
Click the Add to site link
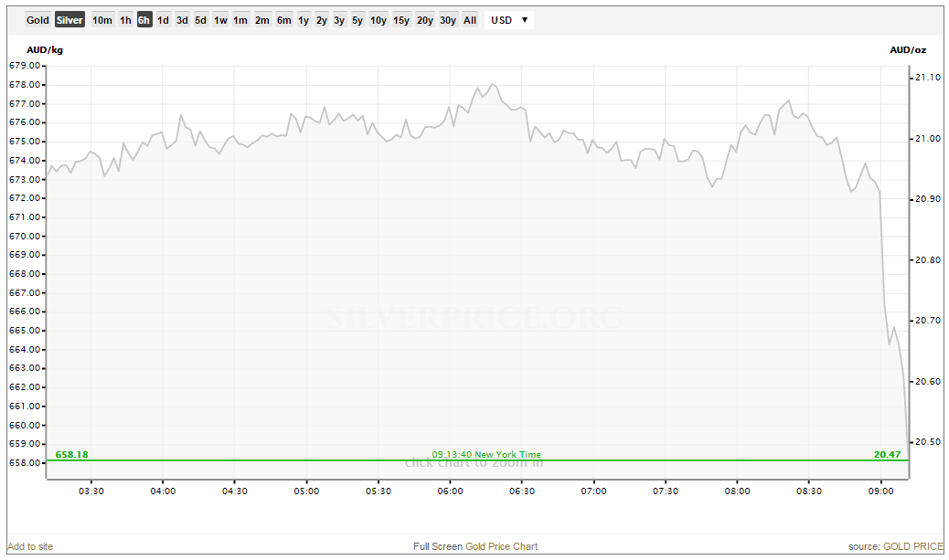[x=30, y=546]
